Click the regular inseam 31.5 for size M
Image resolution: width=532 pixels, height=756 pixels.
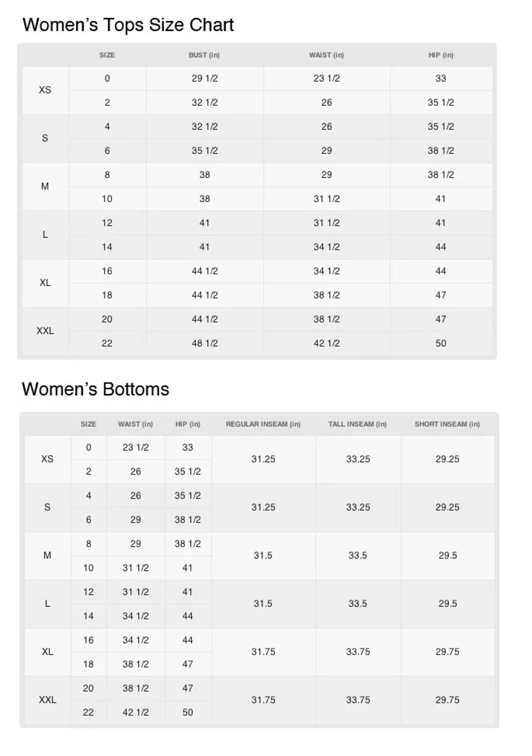(263, 556)
